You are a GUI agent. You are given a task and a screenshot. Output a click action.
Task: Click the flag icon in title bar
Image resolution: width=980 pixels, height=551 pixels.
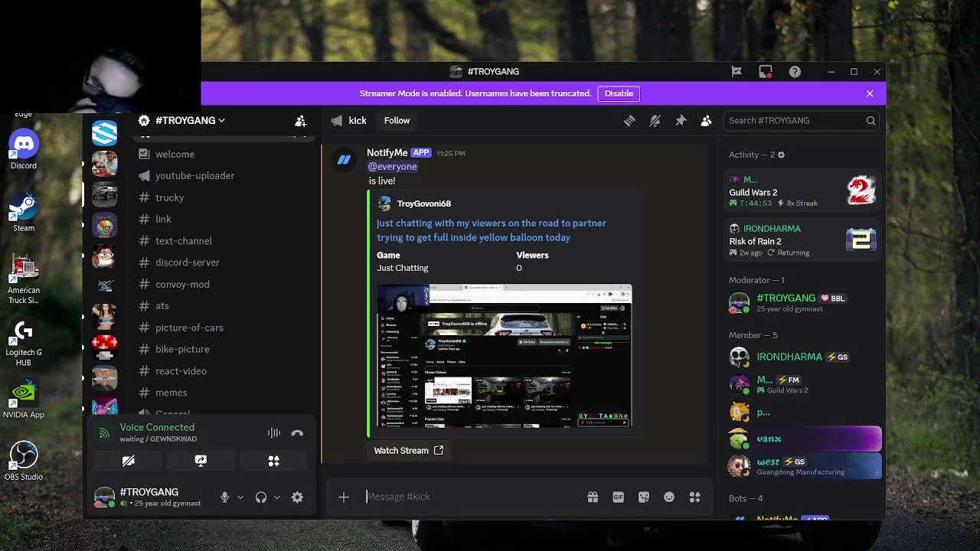(737, 72)
